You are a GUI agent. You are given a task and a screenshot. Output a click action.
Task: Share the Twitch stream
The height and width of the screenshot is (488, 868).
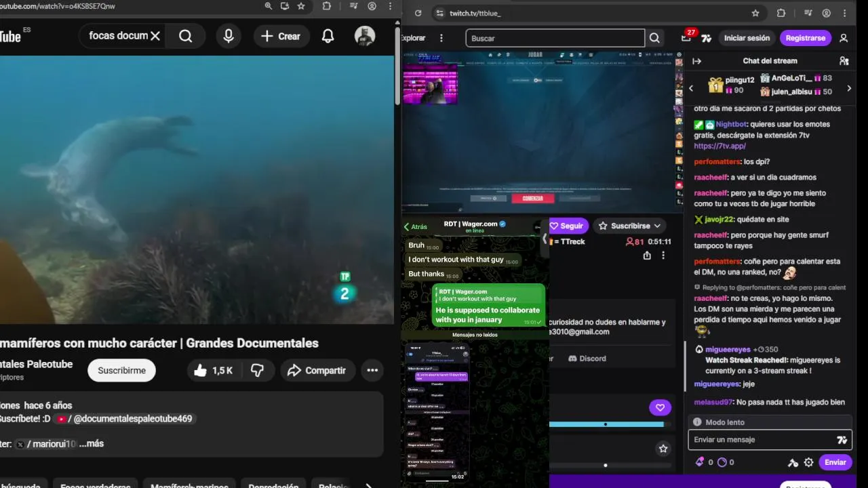click(x=647, y=256)
